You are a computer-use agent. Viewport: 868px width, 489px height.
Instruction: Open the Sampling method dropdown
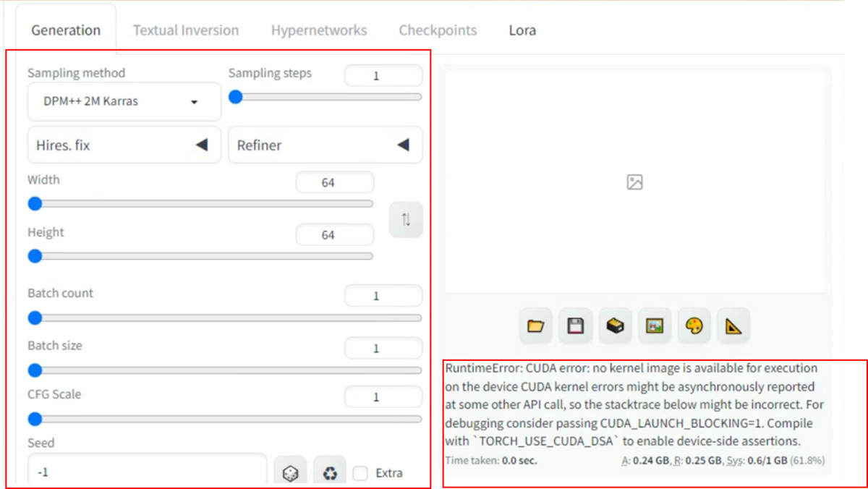[x=124, y=101]
